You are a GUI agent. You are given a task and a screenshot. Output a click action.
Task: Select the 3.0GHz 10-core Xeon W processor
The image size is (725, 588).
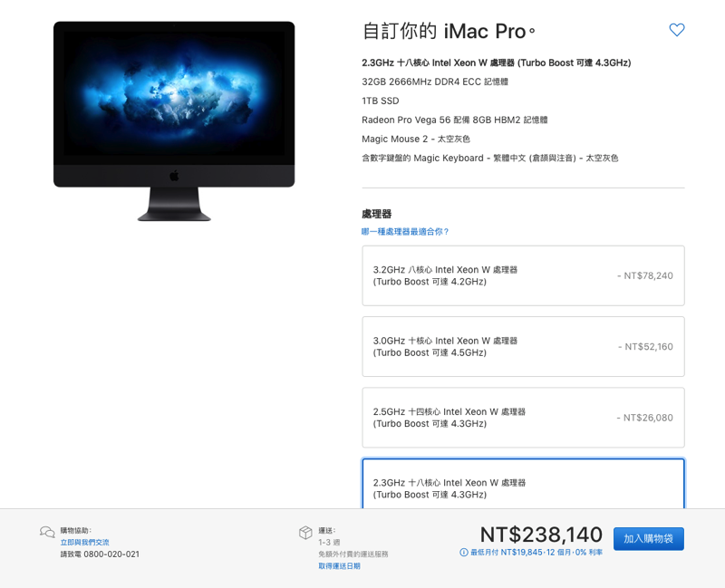coord(523,347)
